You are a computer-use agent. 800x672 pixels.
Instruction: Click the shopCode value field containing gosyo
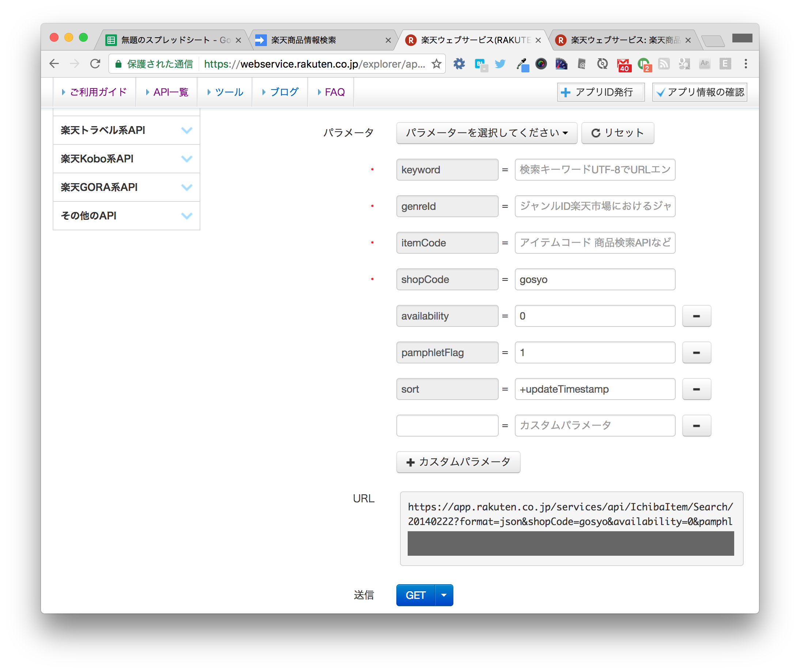(x=595, y=279)
